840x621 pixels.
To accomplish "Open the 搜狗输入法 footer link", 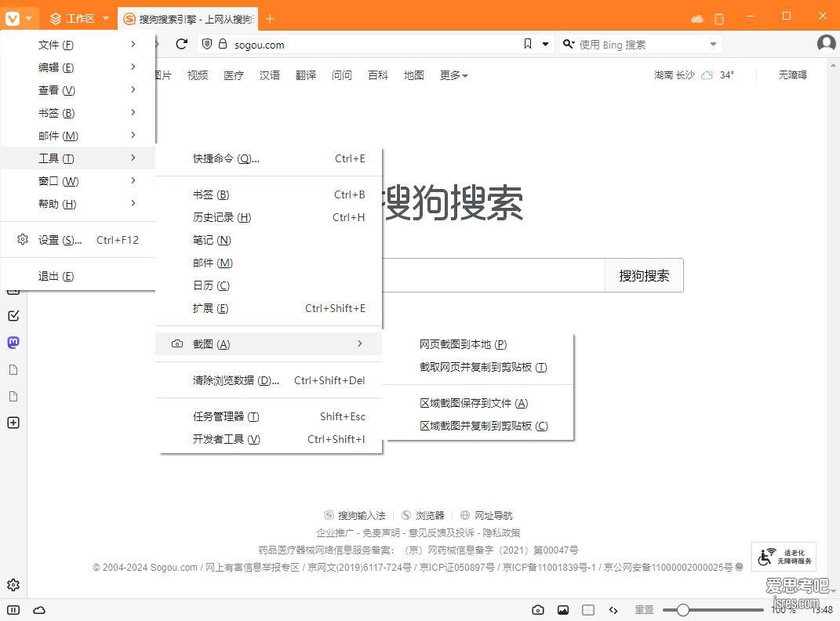I will click(x=355, y=515).
